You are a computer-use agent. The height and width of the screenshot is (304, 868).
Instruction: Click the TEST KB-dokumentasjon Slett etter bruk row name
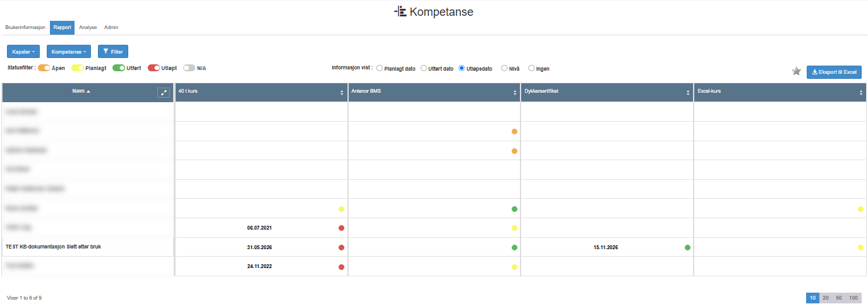[x=53, y=247]
